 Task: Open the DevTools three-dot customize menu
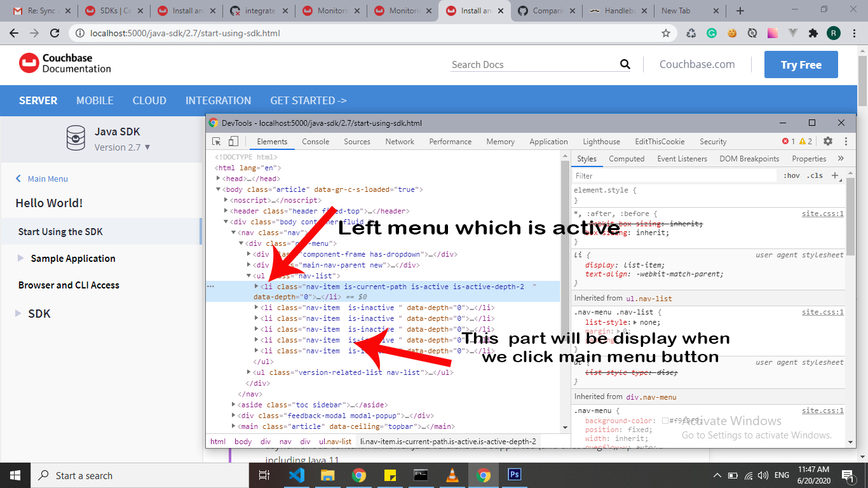tap(846, 142)
